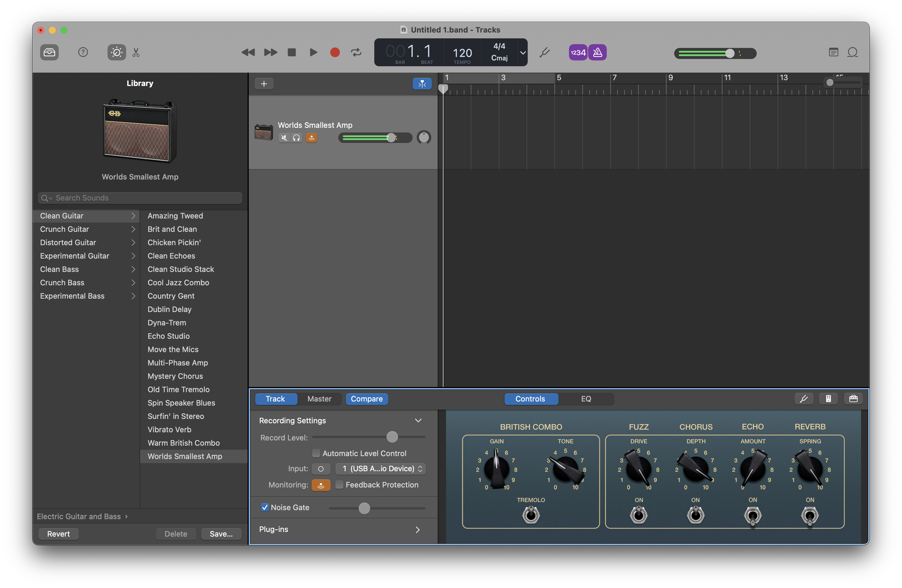Switch to the Master tab
The width and height of the screenshot is (902, 588).
319,399
